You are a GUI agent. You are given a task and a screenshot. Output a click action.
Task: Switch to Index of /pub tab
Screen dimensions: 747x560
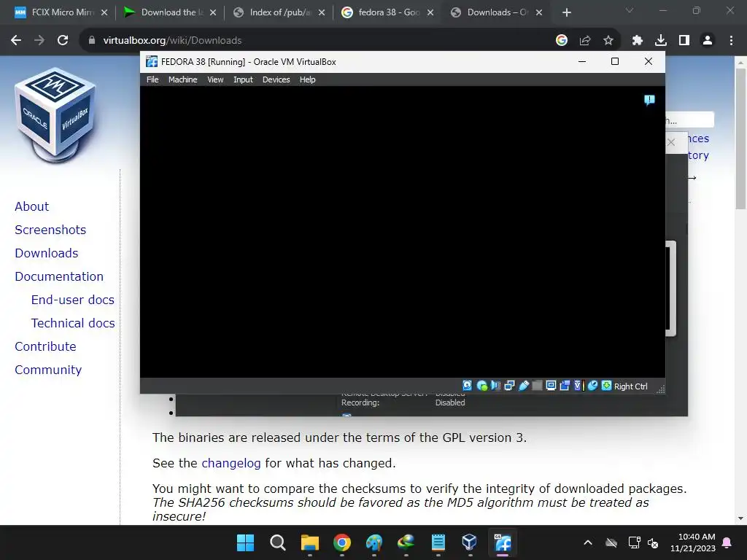click(x=278, y=12)
